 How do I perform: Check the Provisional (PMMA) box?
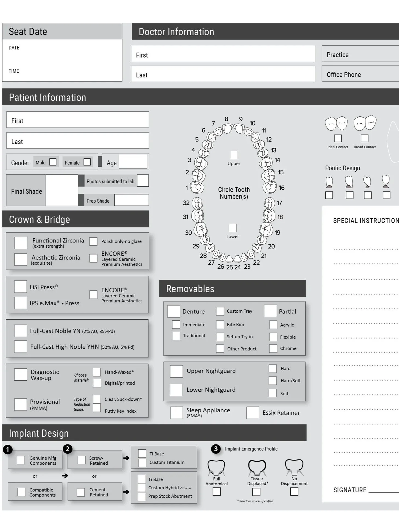[21, 404]
